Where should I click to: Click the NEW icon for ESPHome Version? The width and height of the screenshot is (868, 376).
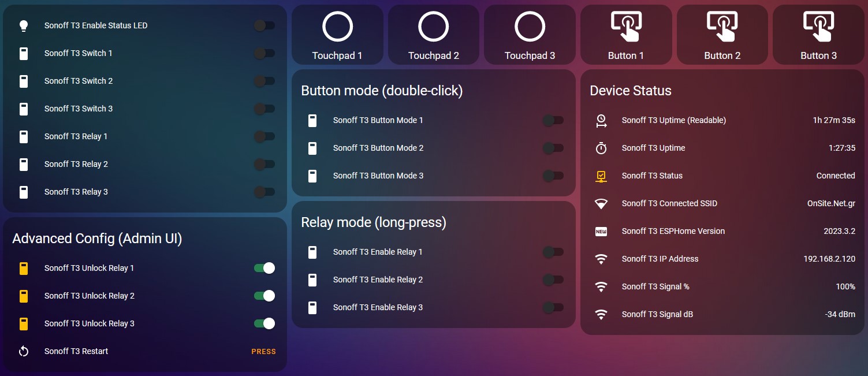pos(601,231)
